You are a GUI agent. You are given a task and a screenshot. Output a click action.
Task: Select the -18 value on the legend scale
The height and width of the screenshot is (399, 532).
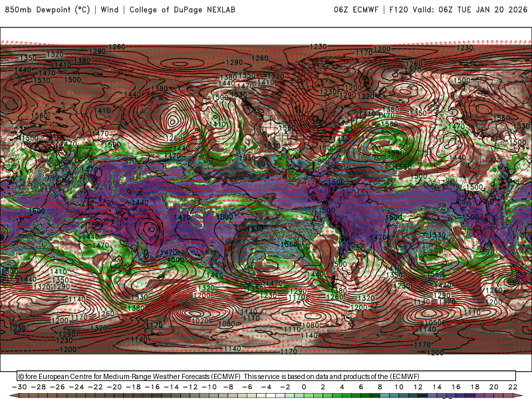tap(134, 387)
